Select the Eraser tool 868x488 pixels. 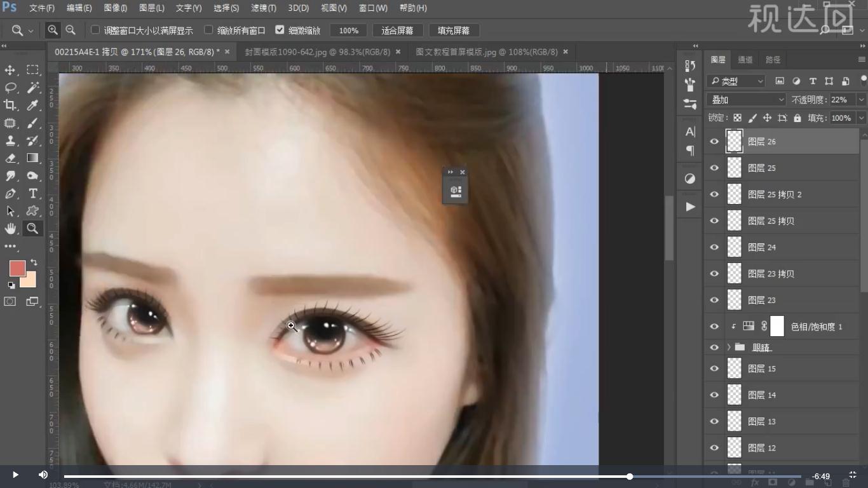[x=10, y=158]
